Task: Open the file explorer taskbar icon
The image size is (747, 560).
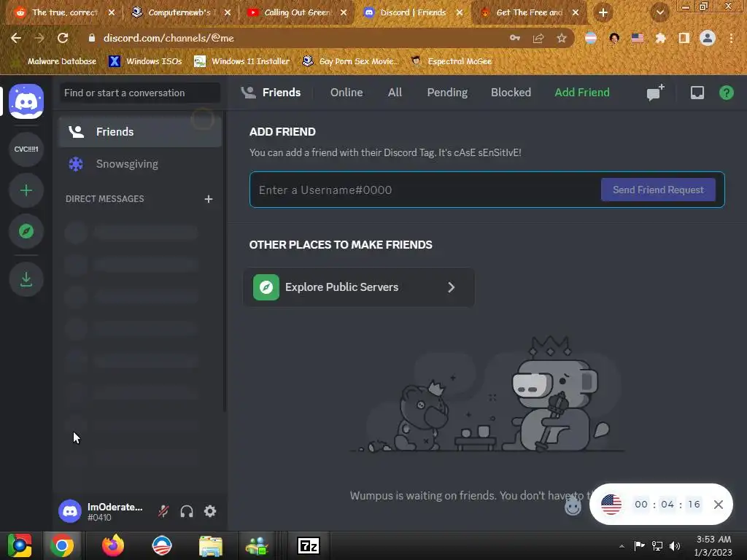Action: pos(211,545)
